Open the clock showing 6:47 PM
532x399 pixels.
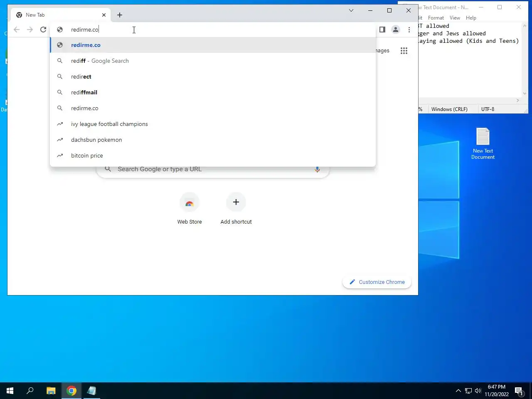pyautogui.click(x=497, y=391)
